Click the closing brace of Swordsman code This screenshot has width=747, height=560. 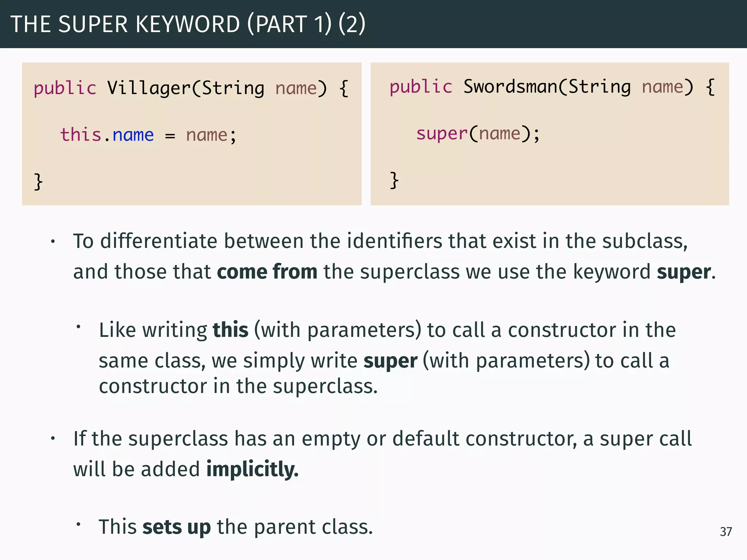point(394,180)
